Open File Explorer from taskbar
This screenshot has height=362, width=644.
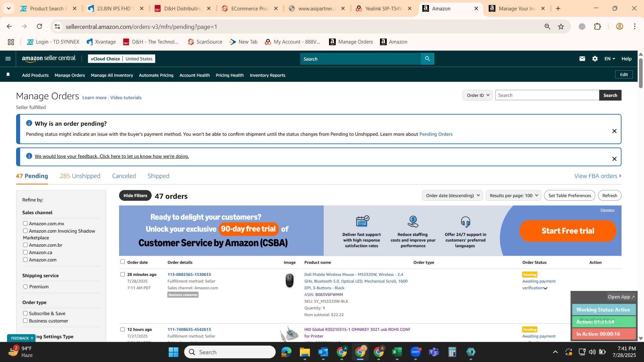(x=305, y=352)
